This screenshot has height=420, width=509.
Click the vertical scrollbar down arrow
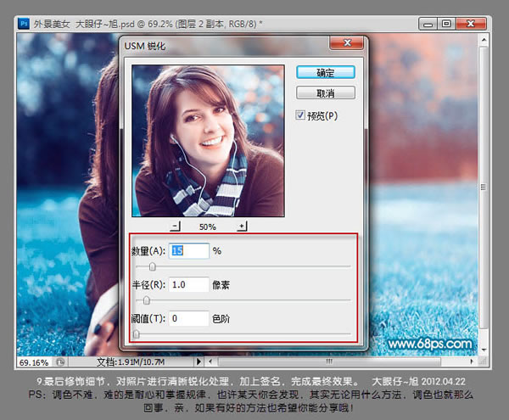point(484,350)
